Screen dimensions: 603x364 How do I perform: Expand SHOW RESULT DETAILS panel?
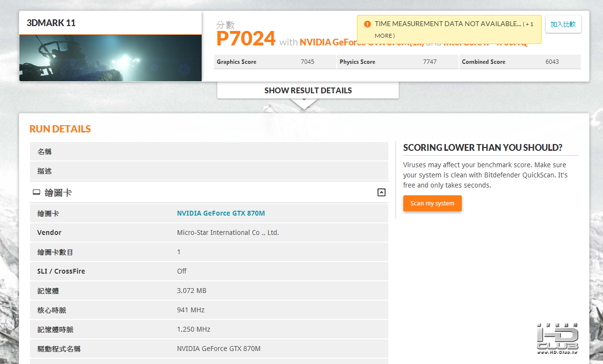(x=308, y=90)
